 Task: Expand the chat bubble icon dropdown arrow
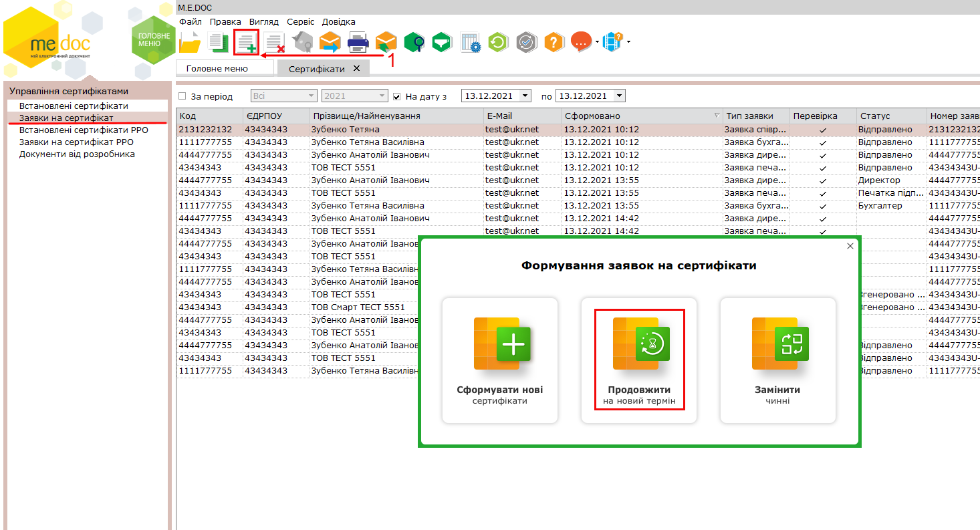click(x=596, y=43)
